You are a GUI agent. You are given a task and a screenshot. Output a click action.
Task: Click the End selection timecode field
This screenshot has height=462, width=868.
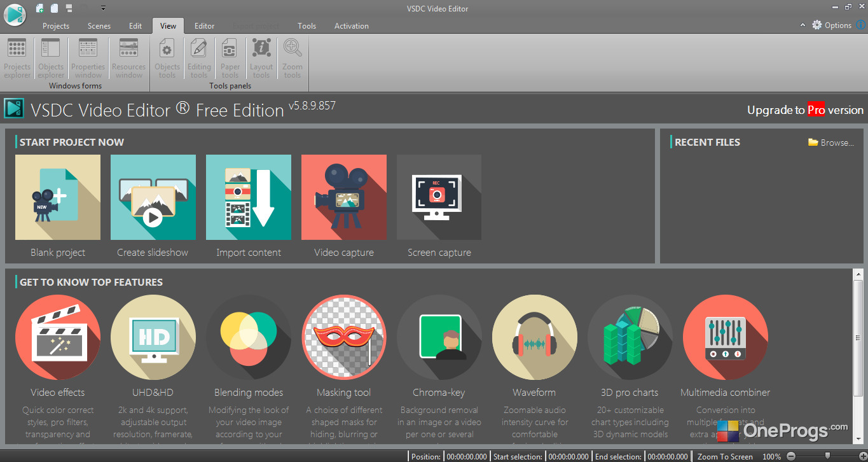tap(668, 456)
